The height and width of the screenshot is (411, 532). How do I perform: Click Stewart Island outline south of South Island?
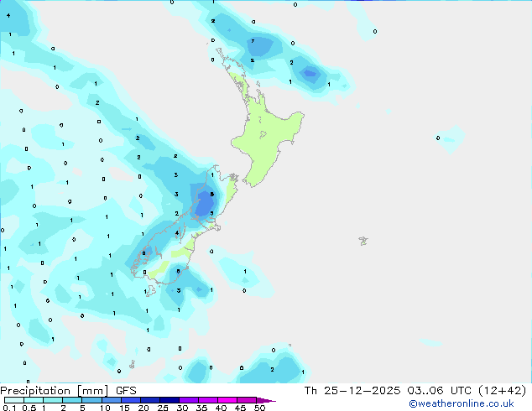151,290
